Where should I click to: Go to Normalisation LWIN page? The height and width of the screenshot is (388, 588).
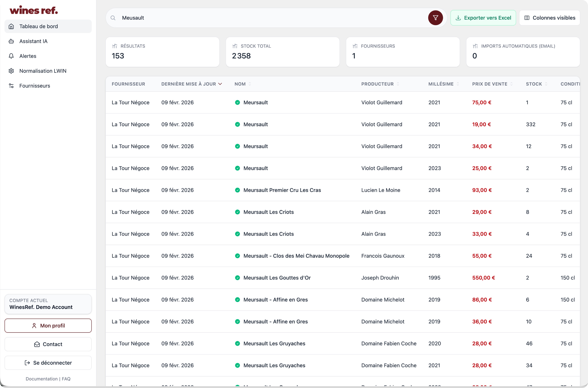click(x=43, y=71)
